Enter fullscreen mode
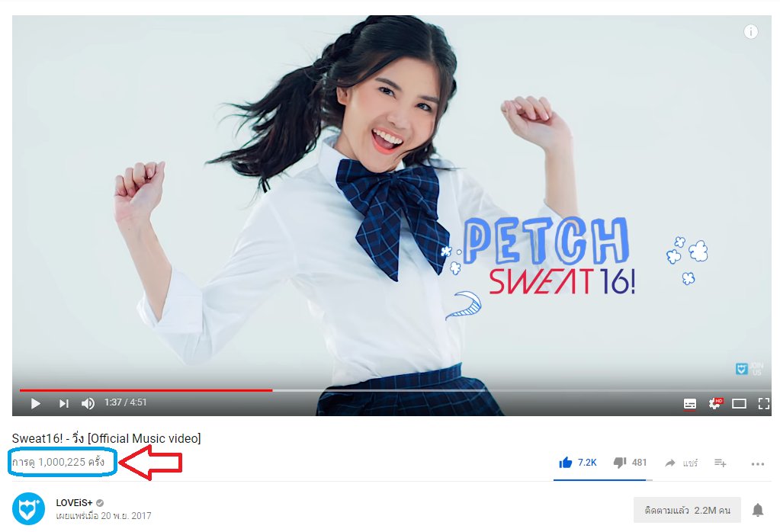Screen dimensions: 780x532 click(x=763, y=403)
